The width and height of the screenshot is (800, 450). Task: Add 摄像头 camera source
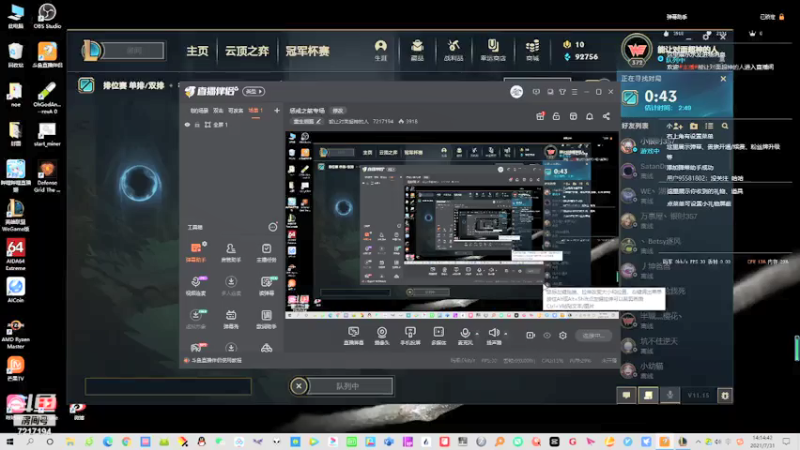point(382,336)
